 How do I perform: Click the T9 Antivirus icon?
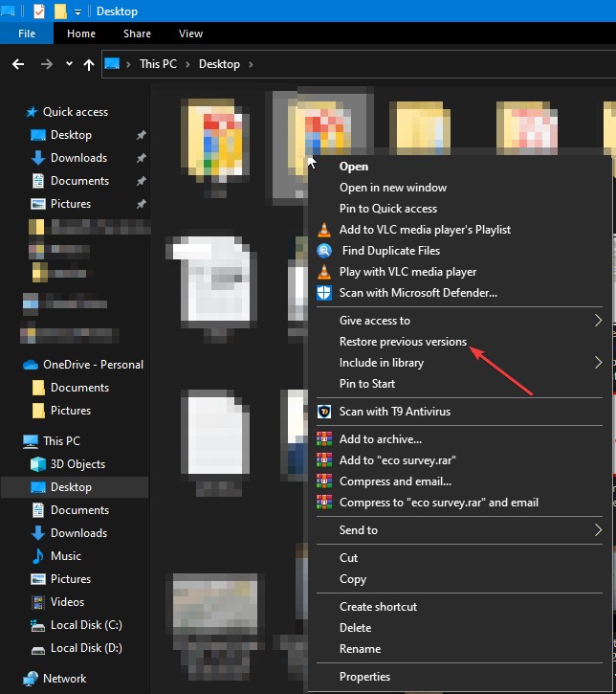[x=324, y=412]
